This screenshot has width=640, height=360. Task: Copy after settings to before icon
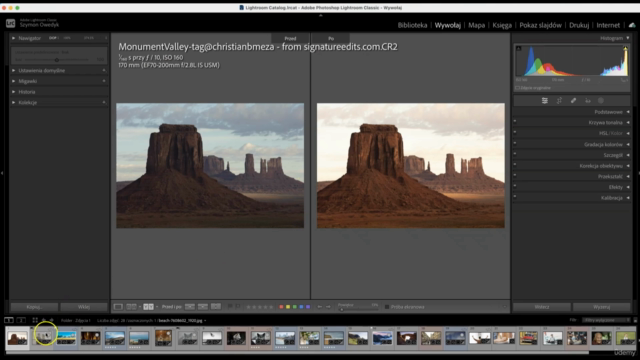[203, 307]
